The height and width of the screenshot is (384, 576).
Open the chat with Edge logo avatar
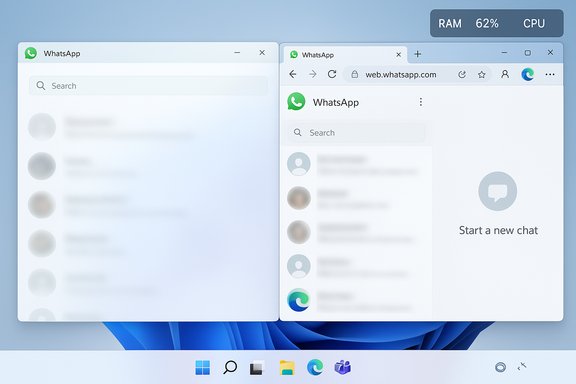point(356,301)
